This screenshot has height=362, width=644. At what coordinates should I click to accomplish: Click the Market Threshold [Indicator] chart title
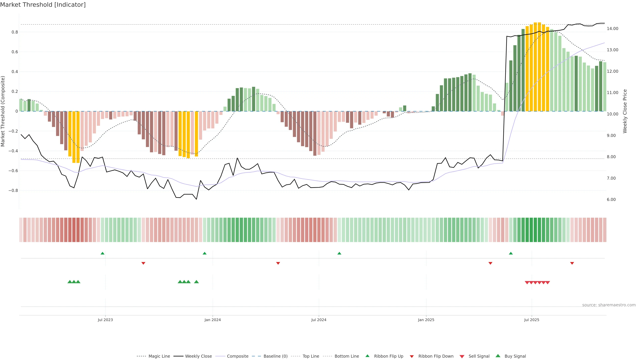point(43,5)
